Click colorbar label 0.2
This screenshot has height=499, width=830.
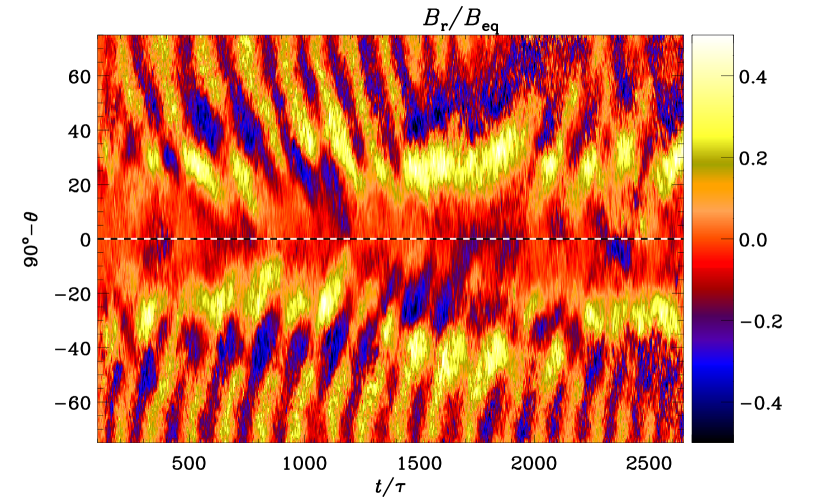click(x=753, y=158)
